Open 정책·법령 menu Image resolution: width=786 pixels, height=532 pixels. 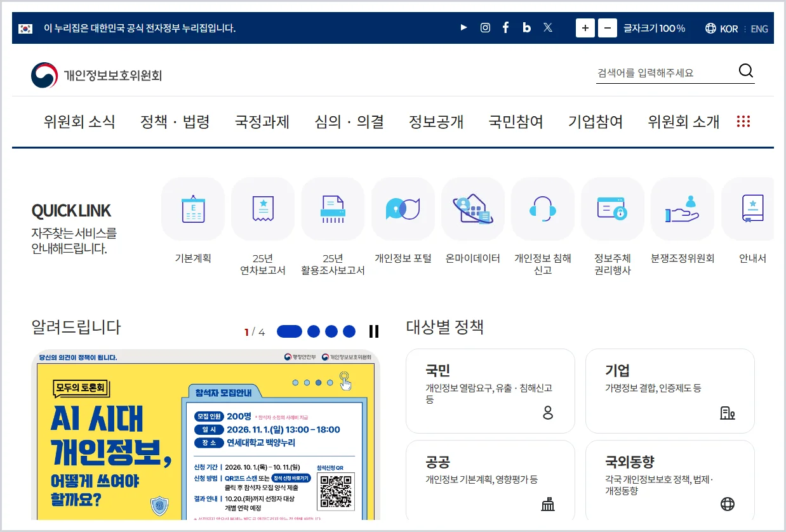point(175,122)
